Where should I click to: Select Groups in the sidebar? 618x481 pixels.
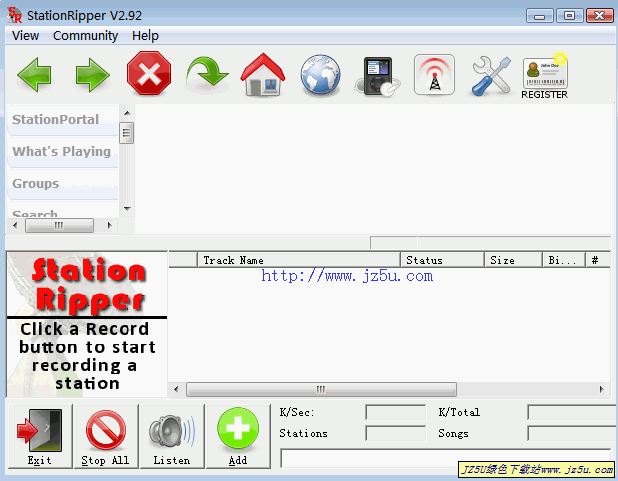[63, 184]
